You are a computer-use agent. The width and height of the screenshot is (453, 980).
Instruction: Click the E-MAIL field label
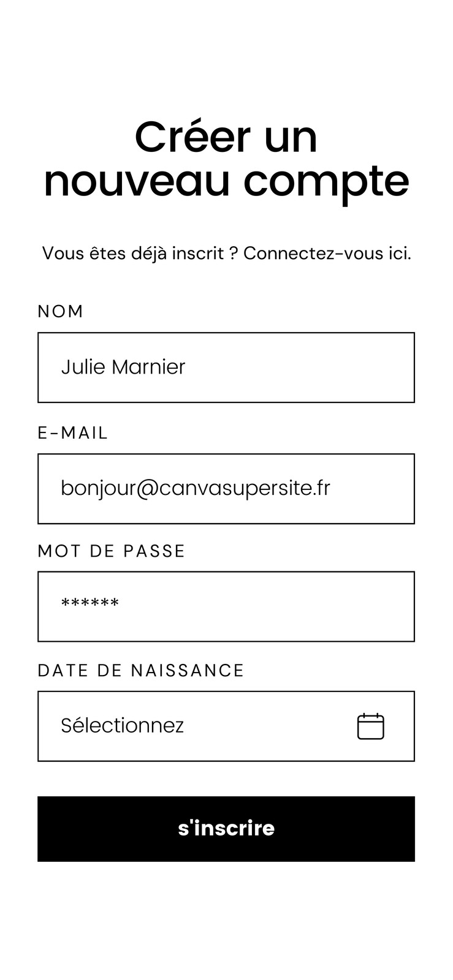[72, 432]
